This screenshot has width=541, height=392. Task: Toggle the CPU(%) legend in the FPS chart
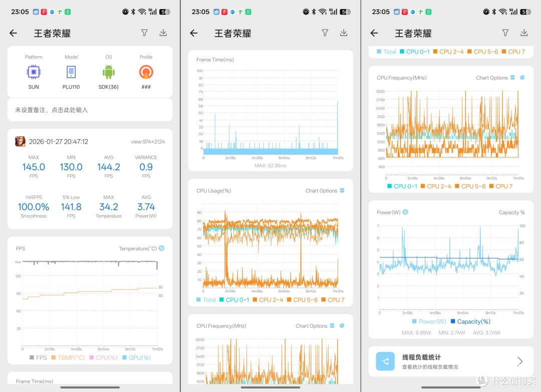coord(104,357)
